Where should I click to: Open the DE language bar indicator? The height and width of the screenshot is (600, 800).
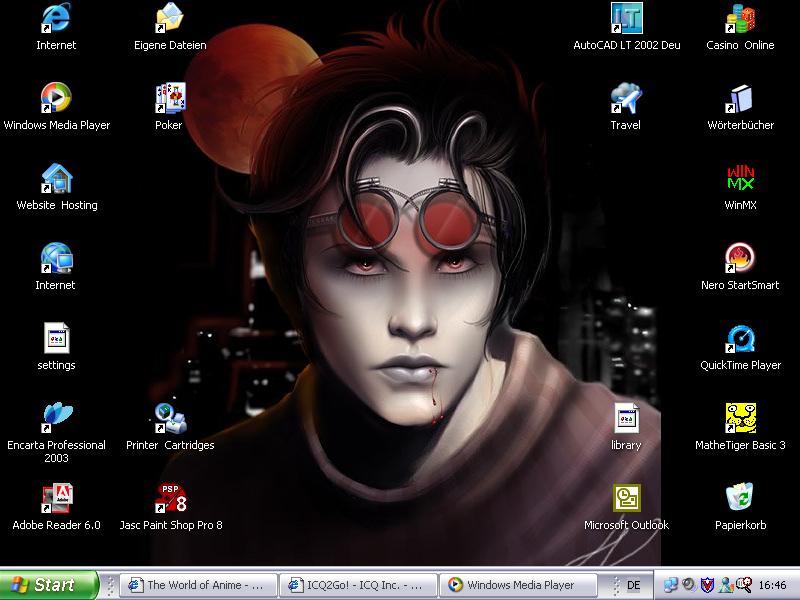[633, 585]
